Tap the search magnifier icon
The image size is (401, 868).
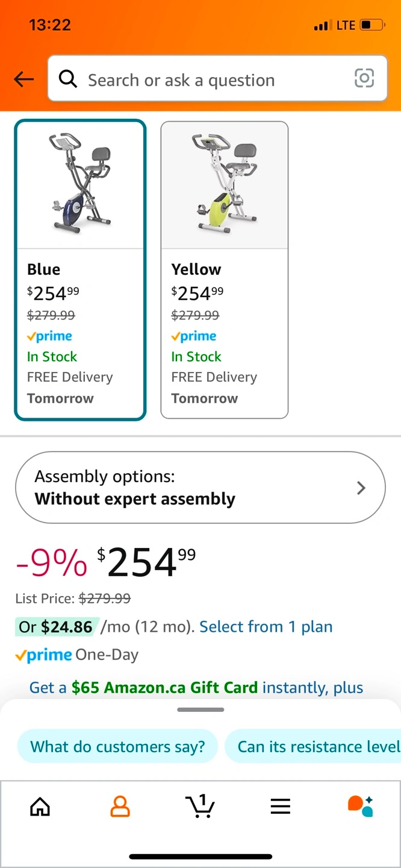click(x=68, y=79)
